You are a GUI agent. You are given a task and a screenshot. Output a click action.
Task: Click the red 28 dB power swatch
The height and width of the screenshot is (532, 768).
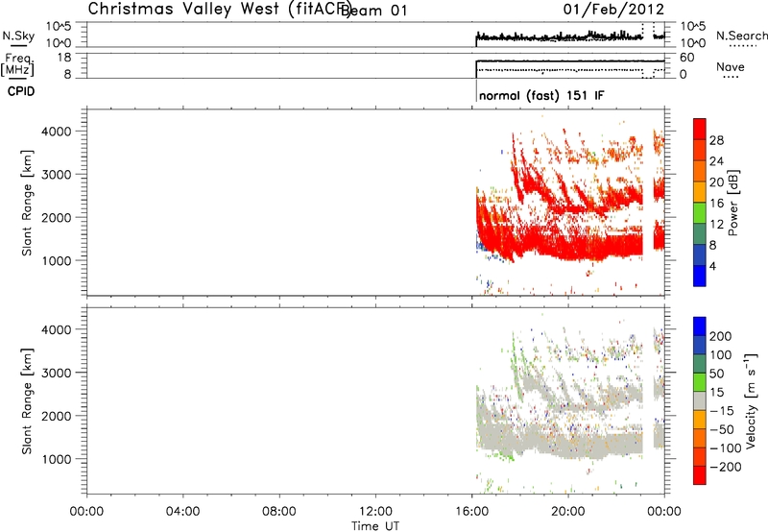click(x=700, y=130)
